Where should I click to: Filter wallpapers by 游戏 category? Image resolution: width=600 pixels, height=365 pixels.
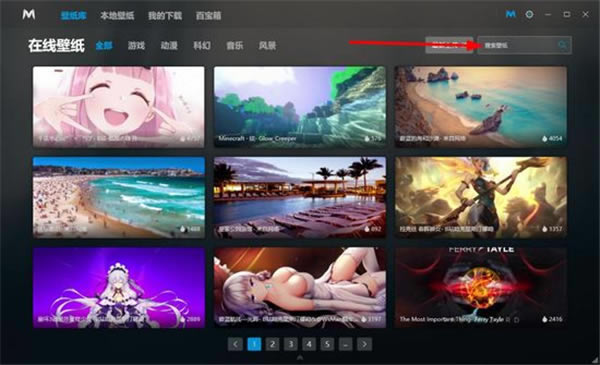pyautogui.click(x=136, y=46)
